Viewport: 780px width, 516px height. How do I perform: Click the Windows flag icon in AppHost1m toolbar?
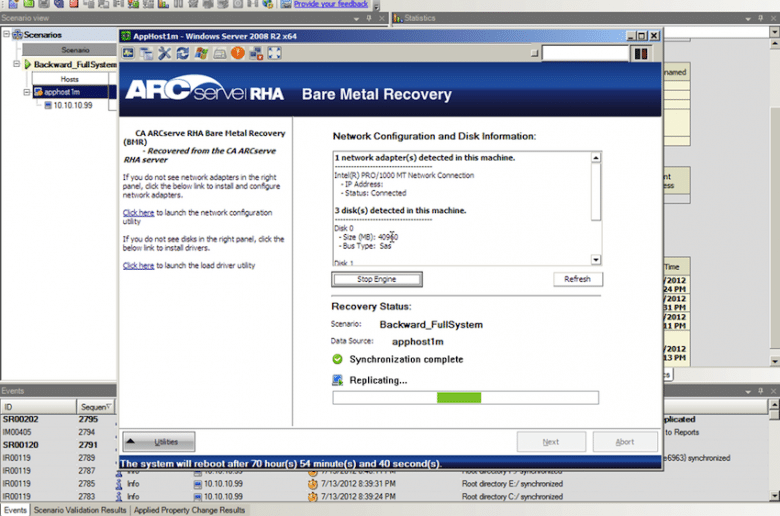click(x=201, y=53)
